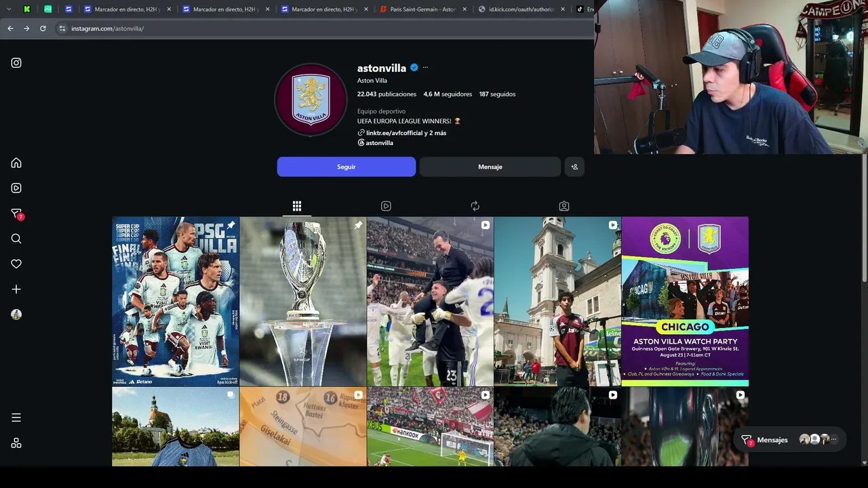This screenshot has width=868, height=488.
Task: Open the Chicago Aston Villa Watch Party post
Action: (685, 302)
